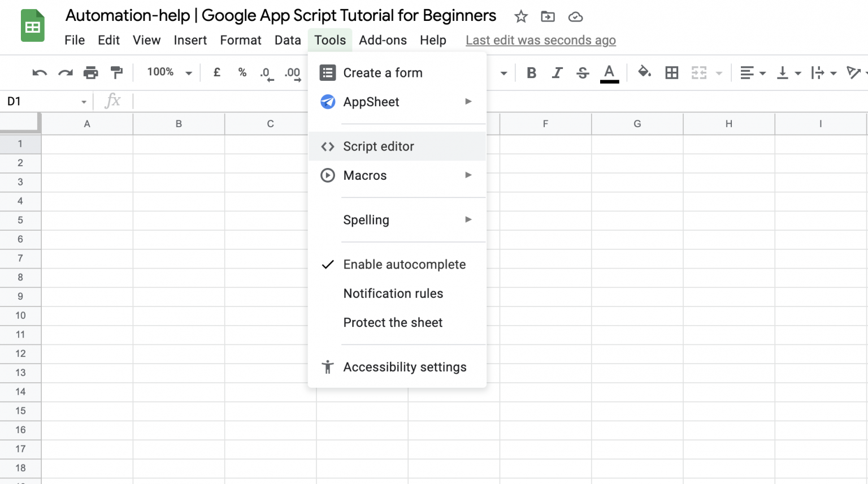Open the borders tool
The height and width of the screenshot is (484, 868).
tap(671, 72)
